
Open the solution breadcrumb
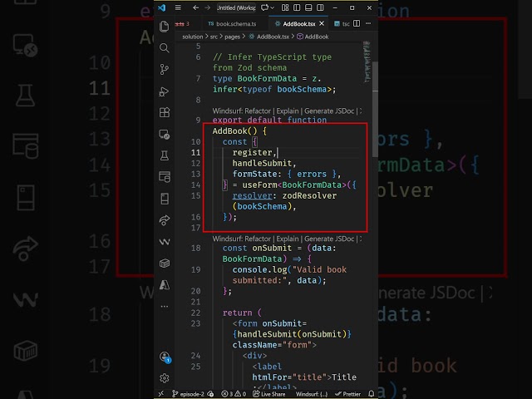pos(192,37)
